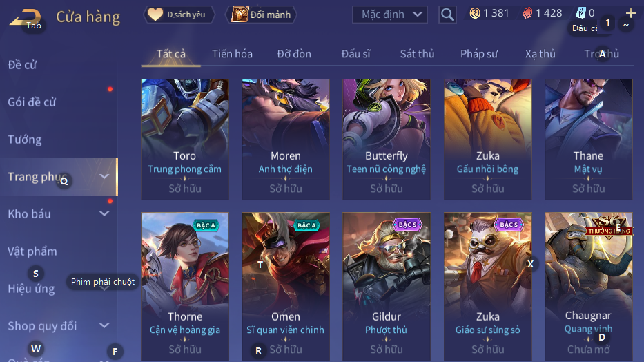Open Đổi mảnh fragment exchange
The height and width of the screenshot is (362, 644).
[261, 15]
